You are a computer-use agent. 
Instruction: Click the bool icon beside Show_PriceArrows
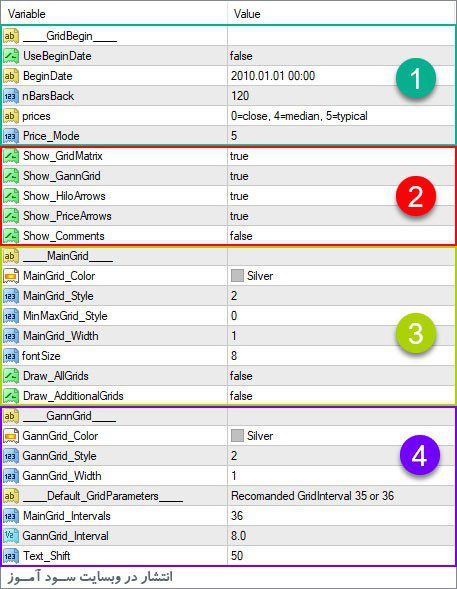pyautogui.click(x=11, y=216)
